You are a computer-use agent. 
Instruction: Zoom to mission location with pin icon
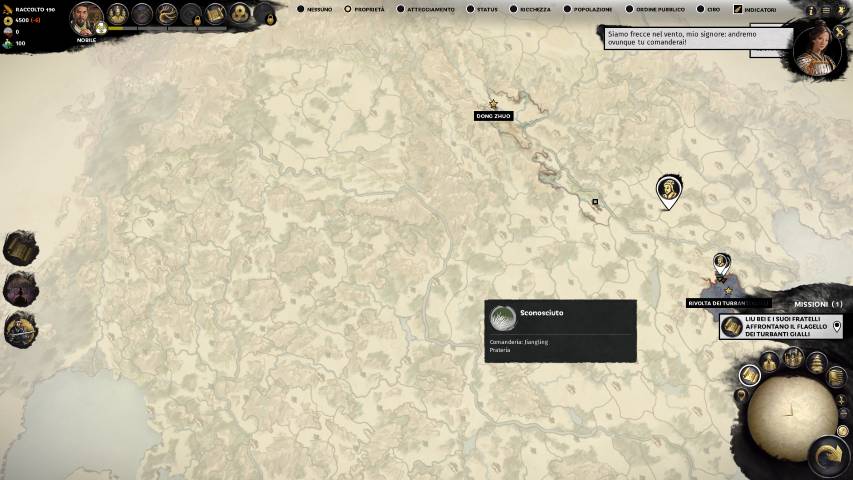[837, 326]
